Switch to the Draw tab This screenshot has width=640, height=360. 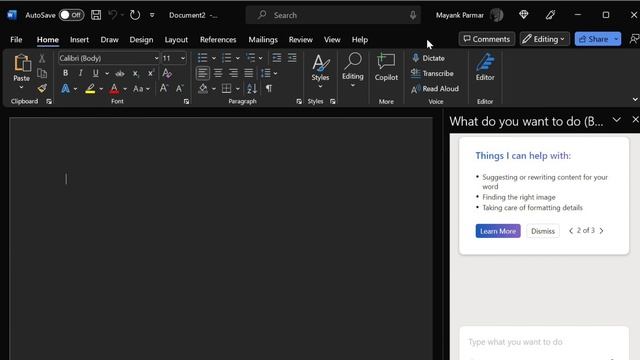(x=109, y=40)
